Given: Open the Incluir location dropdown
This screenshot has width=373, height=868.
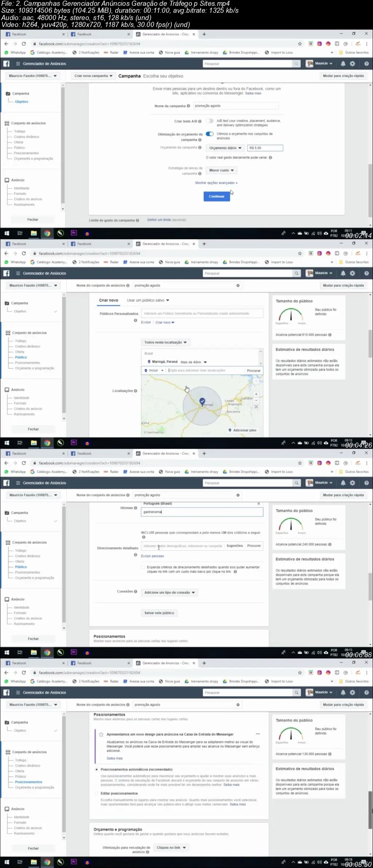Looking at the screenshot, I should click(154, 370).
